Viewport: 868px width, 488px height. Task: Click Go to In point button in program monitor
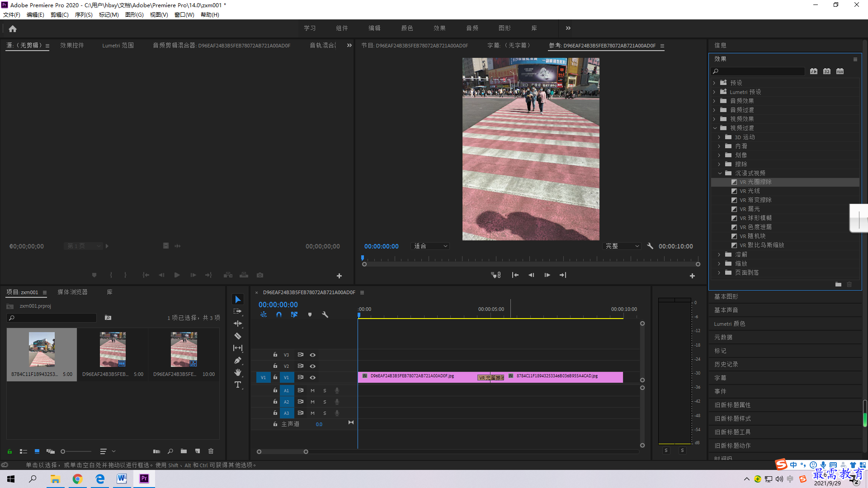pyautogui.click(x=515, y=275)
